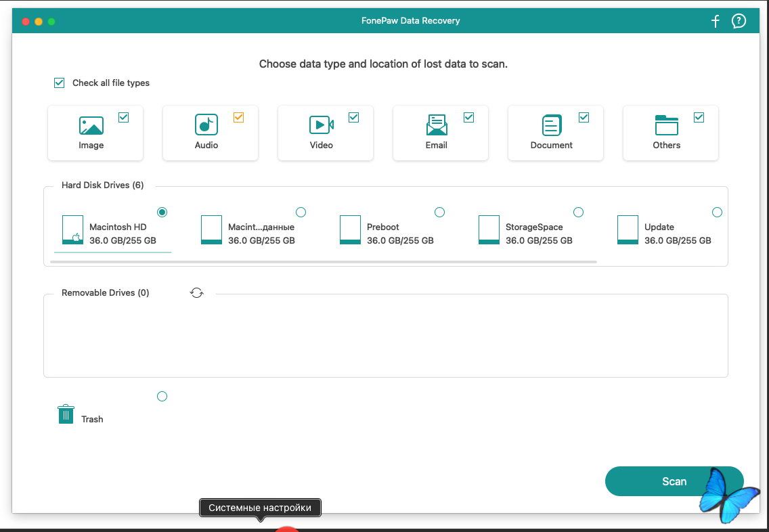Select the Trash location radio button
The height and width of the screenshot is (532, 769).
point(162,396)
